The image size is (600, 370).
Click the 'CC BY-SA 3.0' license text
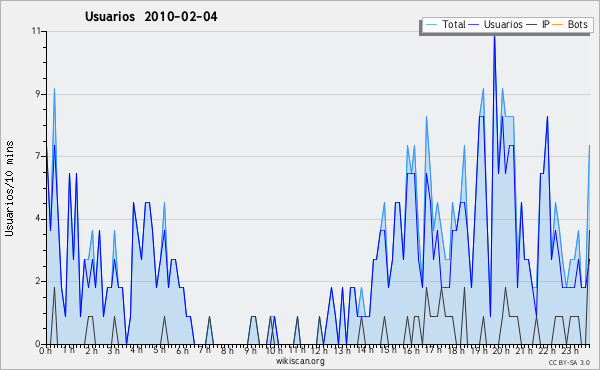pos(569,363)
